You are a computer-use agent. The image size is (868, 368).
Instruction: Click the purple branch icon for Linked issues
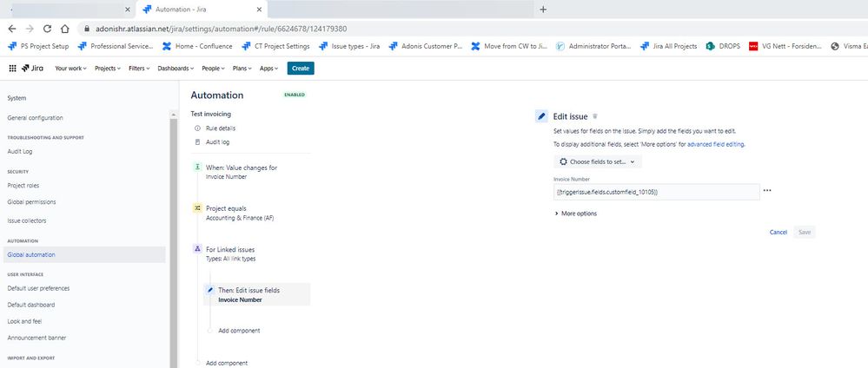point(197,249)
